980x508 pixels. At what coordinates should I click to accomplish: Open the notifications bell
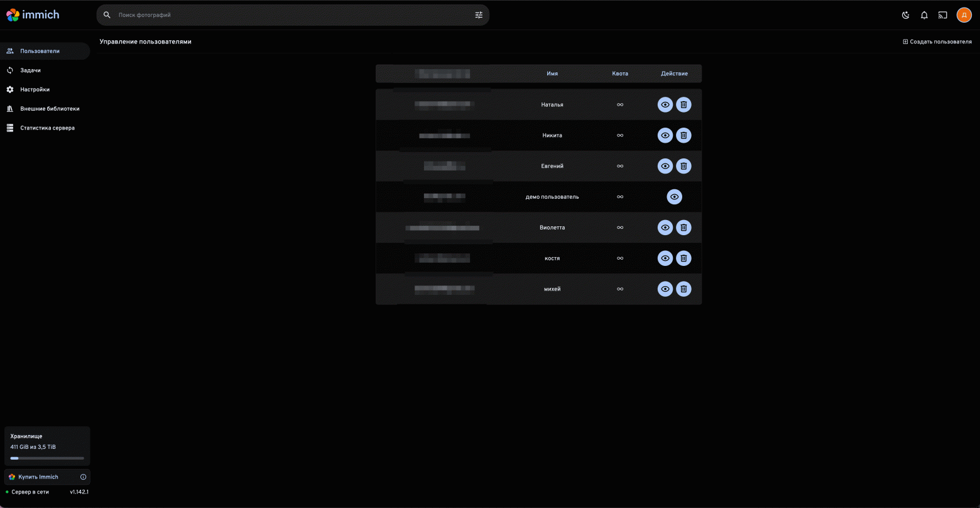pos(924,15)
